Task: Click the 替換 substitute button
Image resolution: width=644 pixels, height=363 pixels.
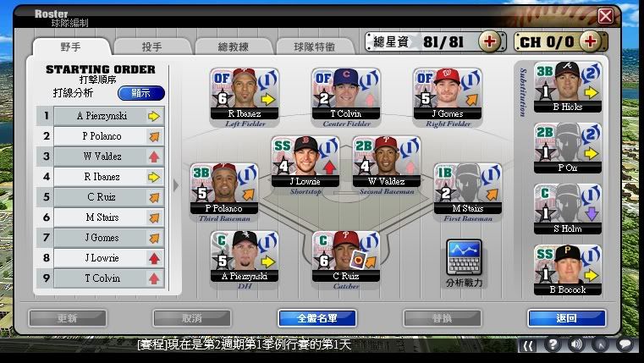Action: [x=443, y=318]
